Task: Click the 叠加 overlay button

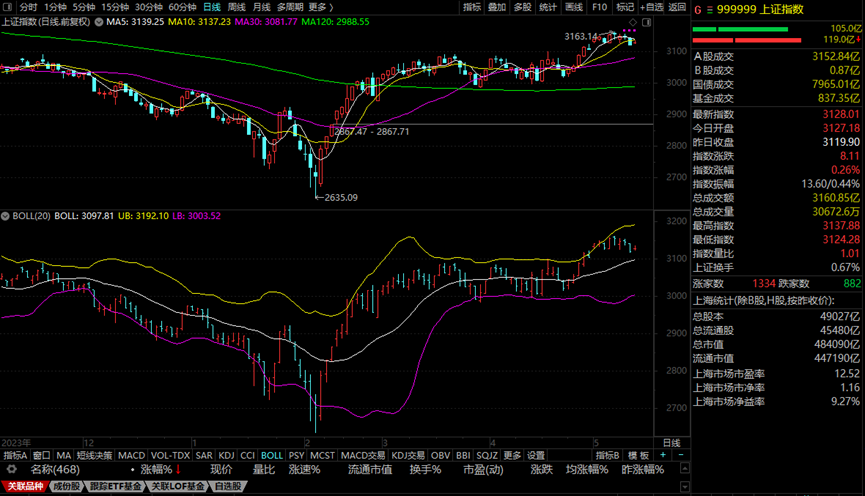Action: 497,7
